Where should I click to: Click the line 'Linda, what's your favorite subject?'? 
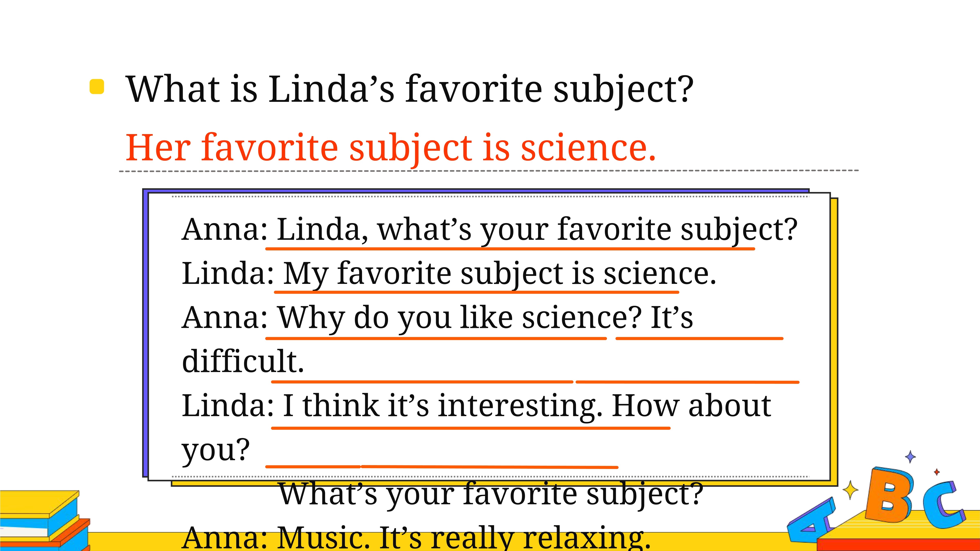537,230
